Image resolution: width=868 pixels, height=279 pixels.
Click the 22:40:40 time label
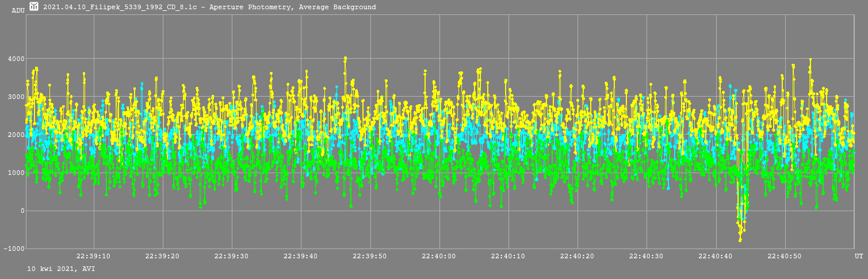pos(716,256)
